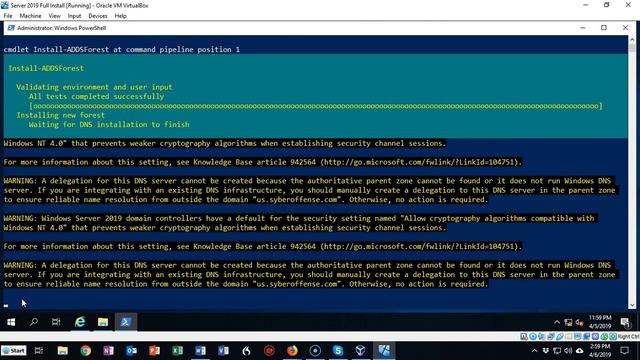Open the Input menu
The height and width of the screenshot is (360, 640).
click(74, 16)
